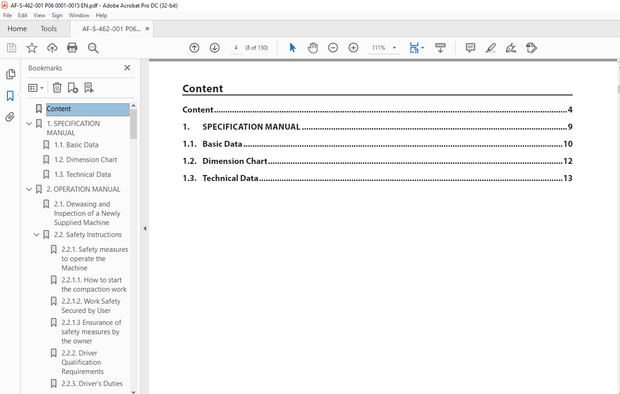Open the attachments paperclip panel
This screenshot has width=620, height=394.
coord(10,117)
